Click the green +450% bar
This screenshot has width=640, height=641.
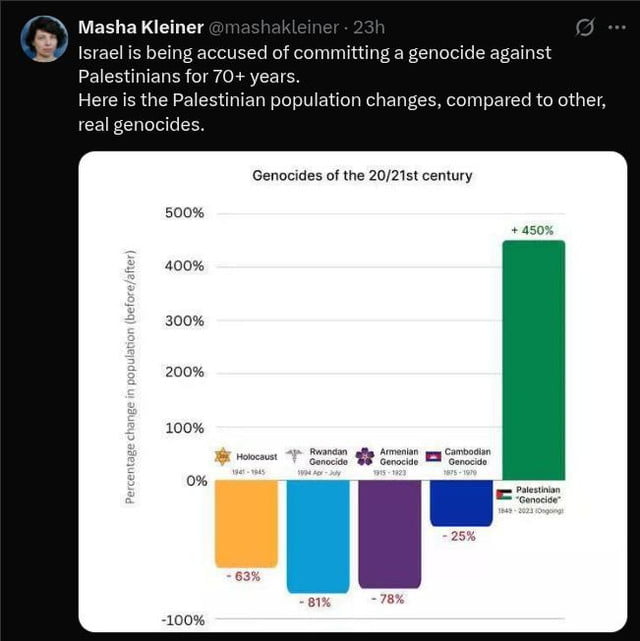[x=533, y=359]
